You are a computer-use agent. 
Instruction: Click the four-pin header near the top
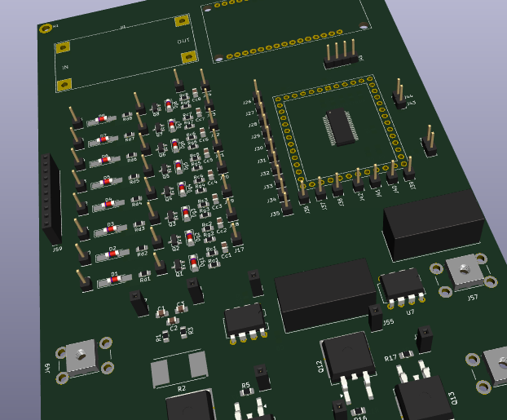[x=341, y=55]
